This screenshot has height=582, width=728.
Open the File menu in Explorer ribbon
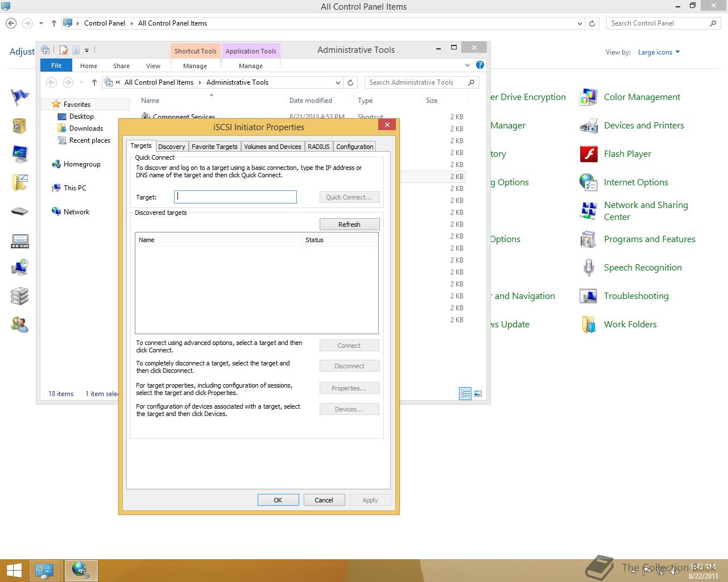click(56, 65)
